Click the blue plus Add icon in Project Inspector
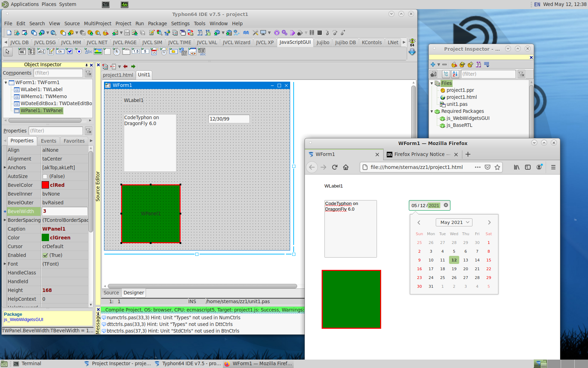This screenshot has width=588, height=368. tap(433, 64)
